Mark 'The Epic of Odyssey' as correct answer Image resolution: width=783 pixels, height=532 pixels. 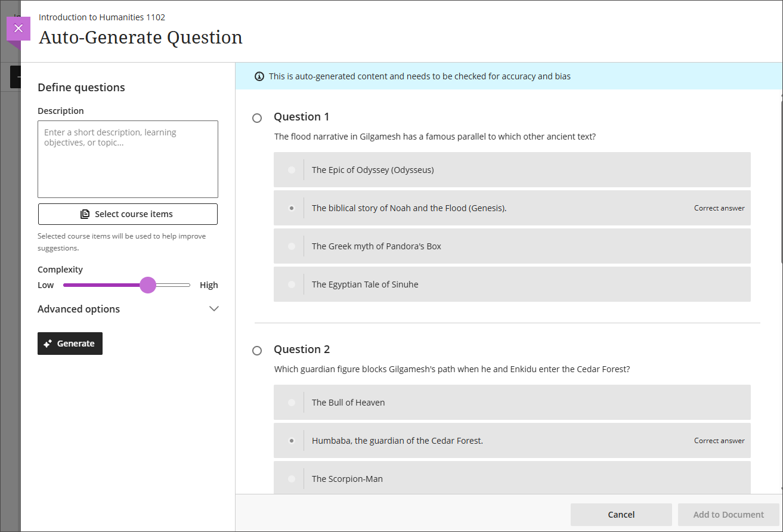290,169
